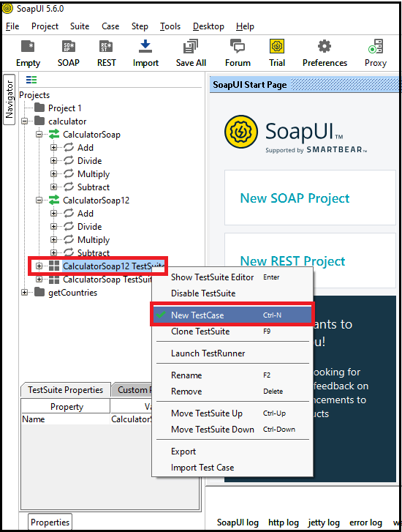Switch to TestSuite Properties tab

[66, 390]
